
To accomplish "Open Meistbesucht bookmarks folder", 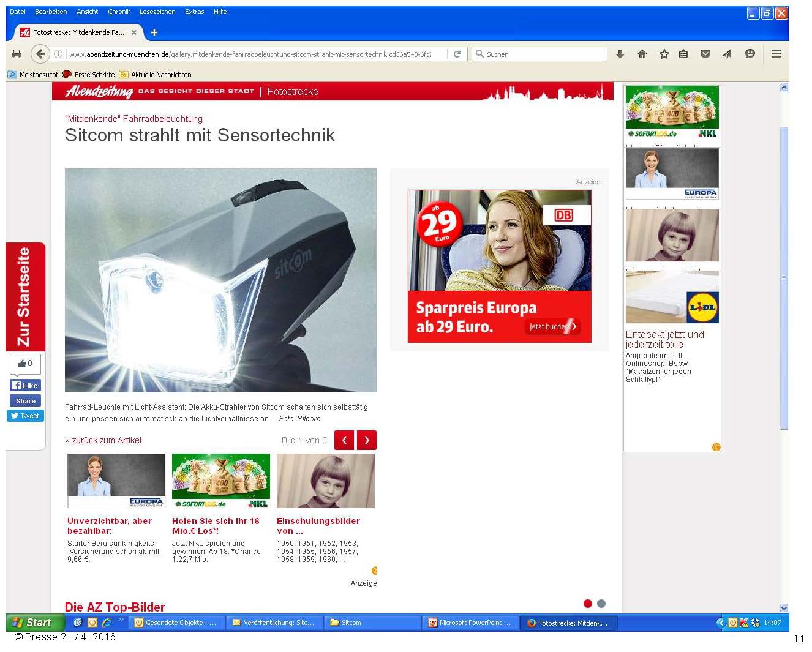I will tap(33, 74).
